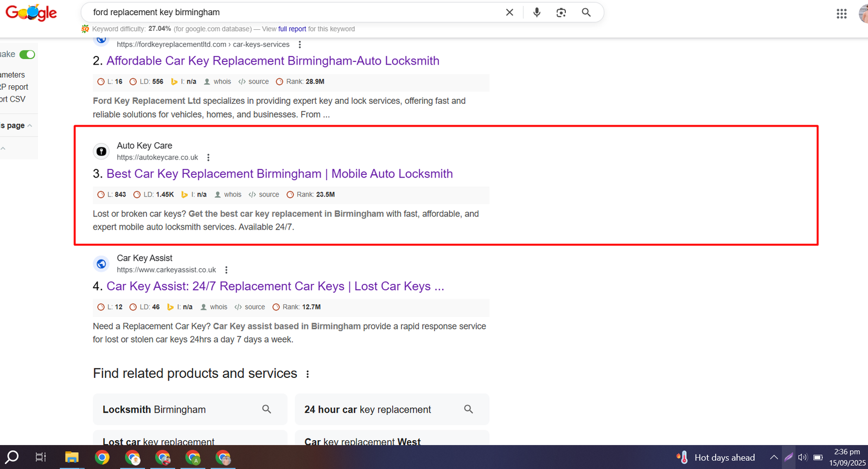The height and width of the screenshot is (469, 868).
Task: Clear the search box text
Action: tap(509, 12)
